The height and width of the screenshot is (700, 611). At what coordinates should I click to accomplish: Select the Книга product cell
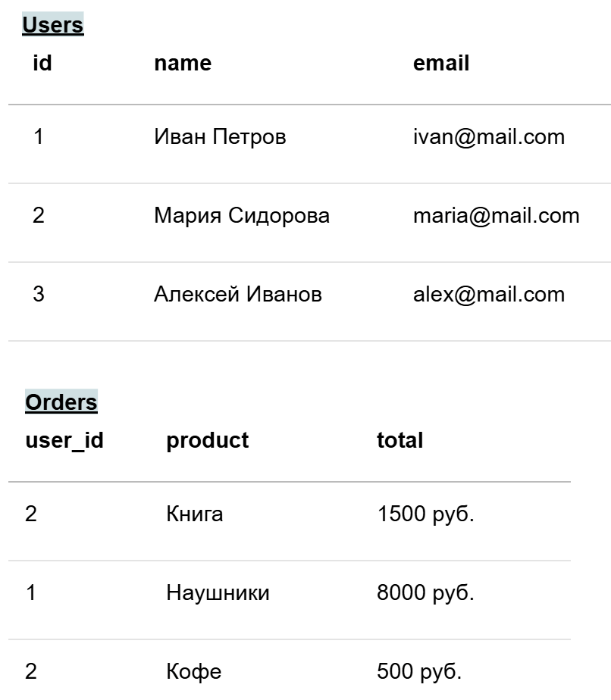(195, 514)
